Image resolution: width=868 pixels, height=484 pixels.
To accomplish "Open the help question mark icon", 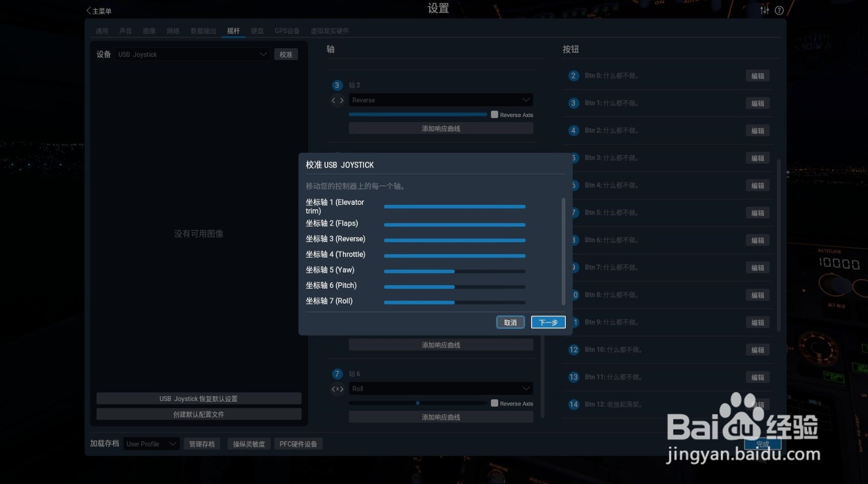I will coord(779,10).
